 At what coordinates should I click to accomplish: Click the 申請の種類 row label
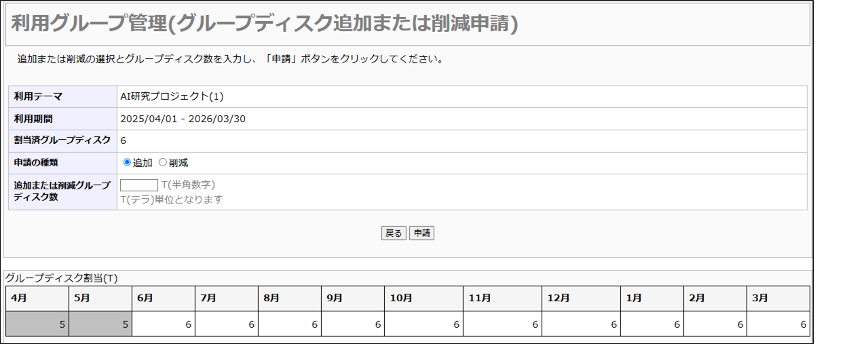click(x=36, y=163)
